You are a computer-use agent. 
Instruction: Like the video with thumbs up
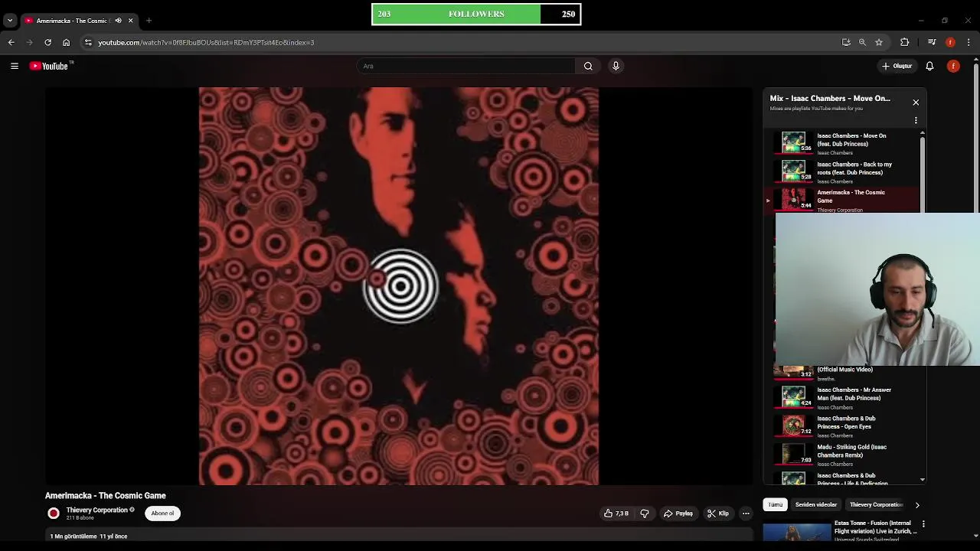[x=616, y=514]
